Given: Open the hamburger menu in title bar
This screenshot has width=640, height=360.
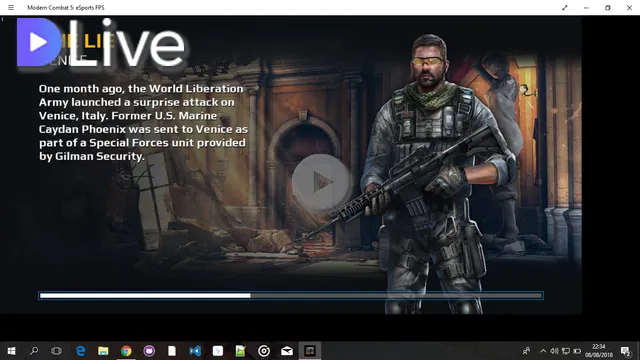Looking at the screenshot, I should tap(11, 7).
